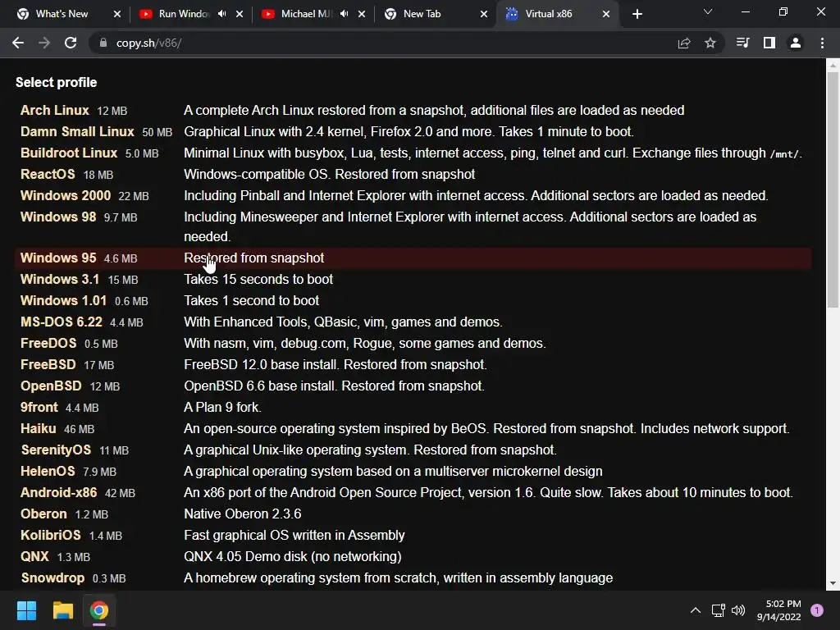Click the 'Takes 15 seconds to boot' text
This screenshot has height=630, width=840.
[258, 280]
